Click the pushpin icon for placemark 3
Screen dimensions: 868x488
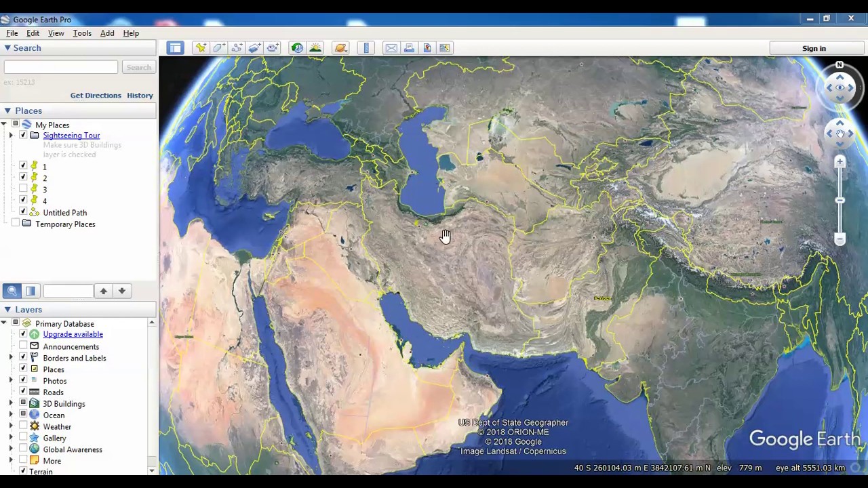click(35, 189)
